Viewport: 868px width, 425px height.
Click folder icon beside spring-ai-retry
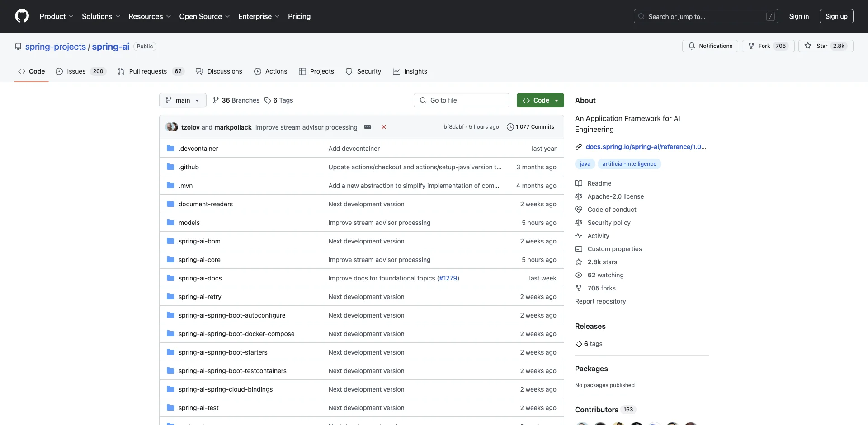tap(170, 297)
